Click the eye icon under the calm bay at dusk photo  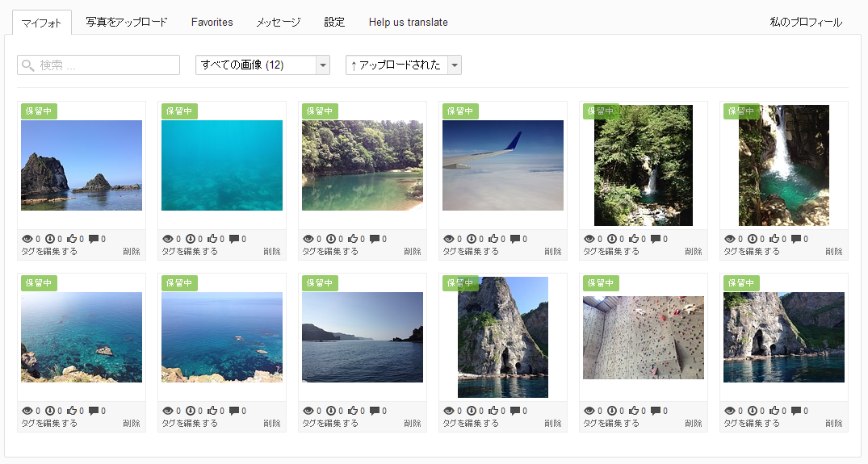308,411
